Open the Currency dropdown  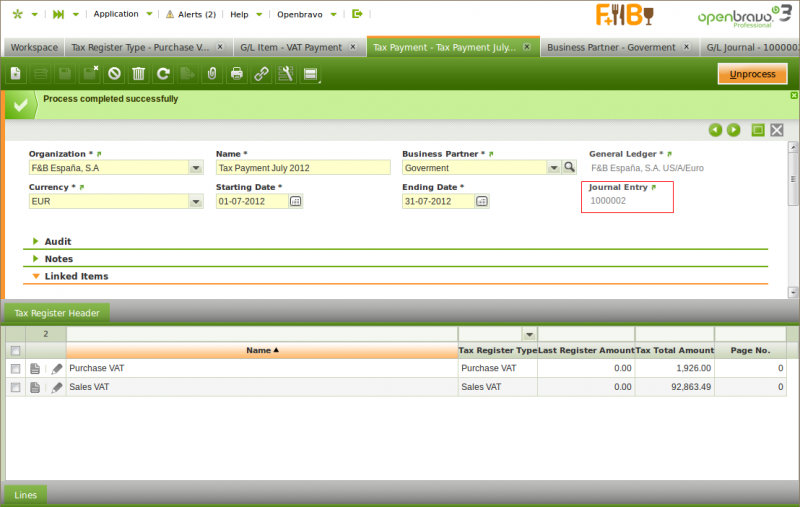pyautogui.click(x=196, y=201)
